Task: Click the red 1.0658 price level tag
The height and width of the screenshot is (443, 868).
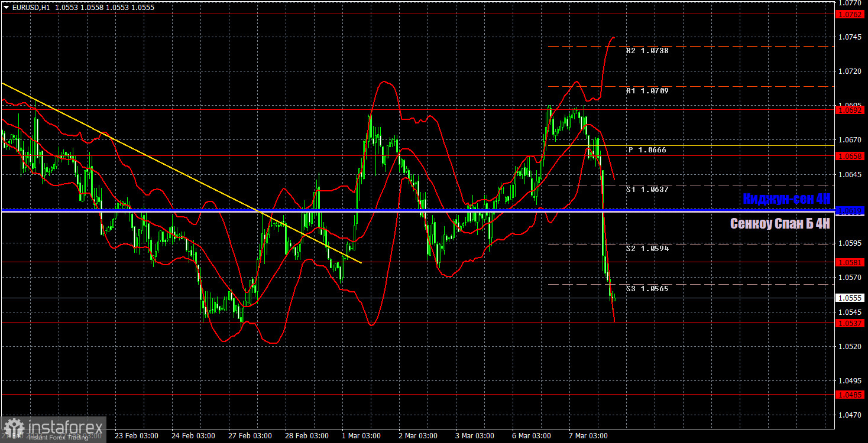Action: point(850,156)
